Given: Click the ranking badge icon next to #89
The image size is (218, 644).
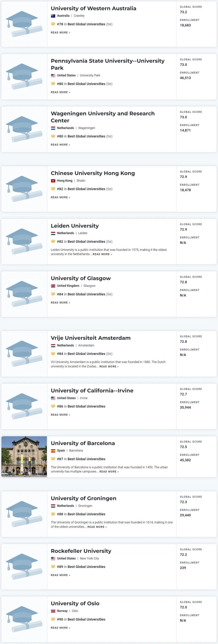Looking at the screenshot, I should pyautogui.click(x=53, y=567).
